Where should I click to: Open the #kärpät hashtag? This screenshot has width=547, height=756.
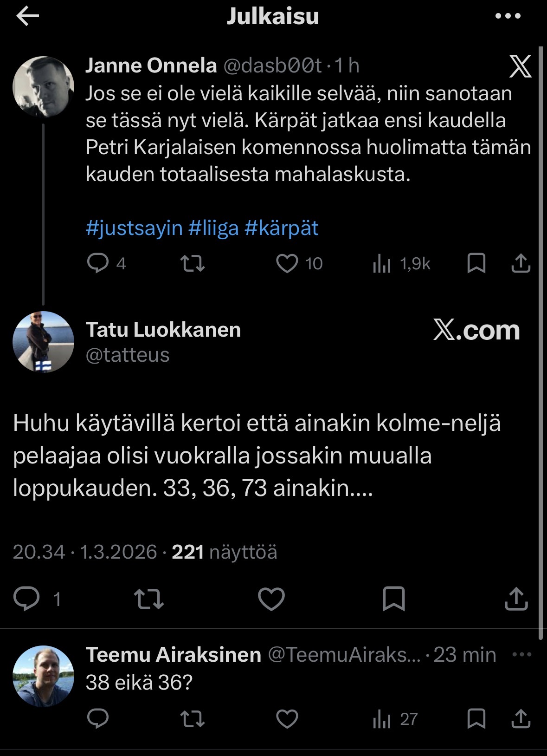coord(281,228)
